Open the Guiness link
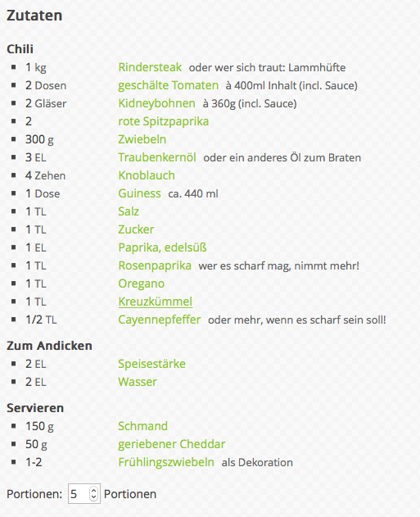The height and width of the screenshot is (517, 420). 140,193
